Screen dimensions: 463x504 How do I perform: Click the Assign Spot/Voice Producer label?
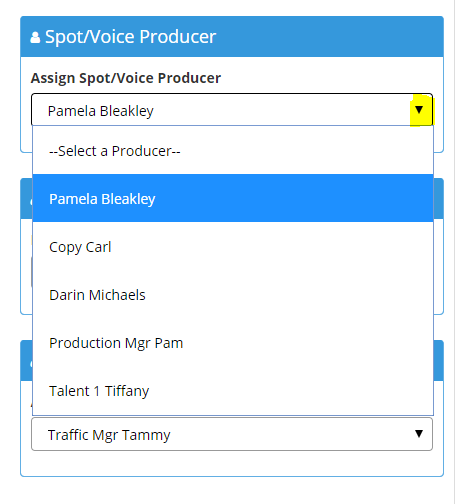126,78
